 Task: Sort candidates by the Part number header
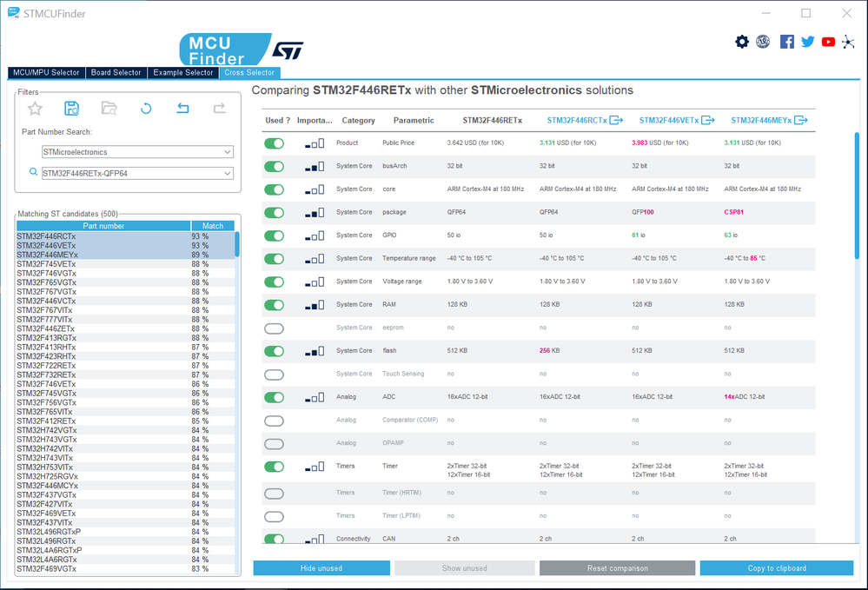pyautogui.click(x=103, y=226)
